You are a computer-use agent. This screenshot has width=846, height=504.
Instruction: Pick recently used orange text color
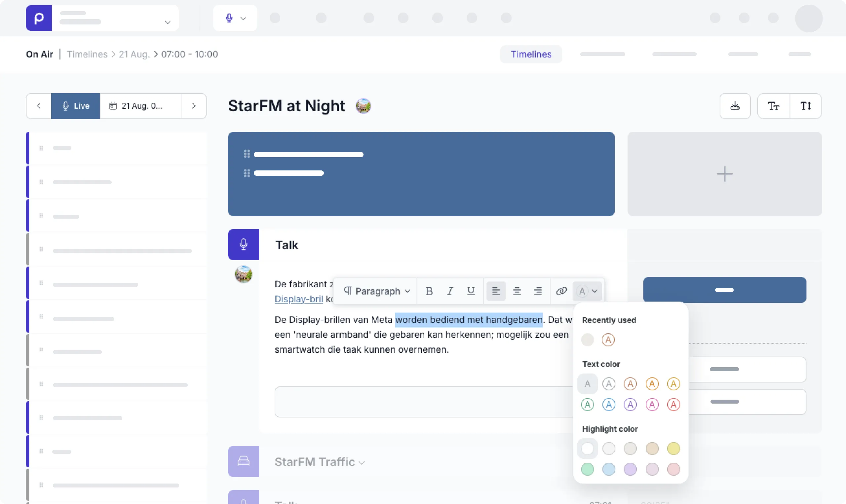point(608,340)
